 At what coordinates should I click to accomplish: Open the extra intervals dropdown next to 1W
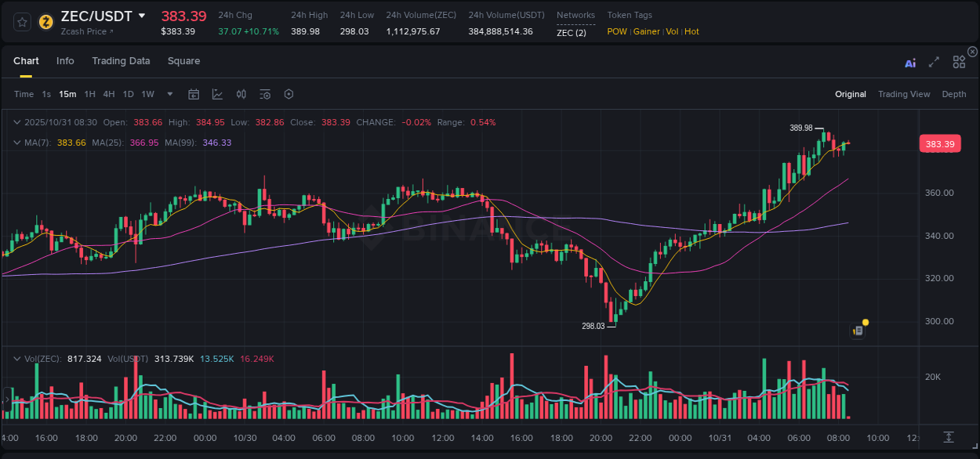pos(169,94)
